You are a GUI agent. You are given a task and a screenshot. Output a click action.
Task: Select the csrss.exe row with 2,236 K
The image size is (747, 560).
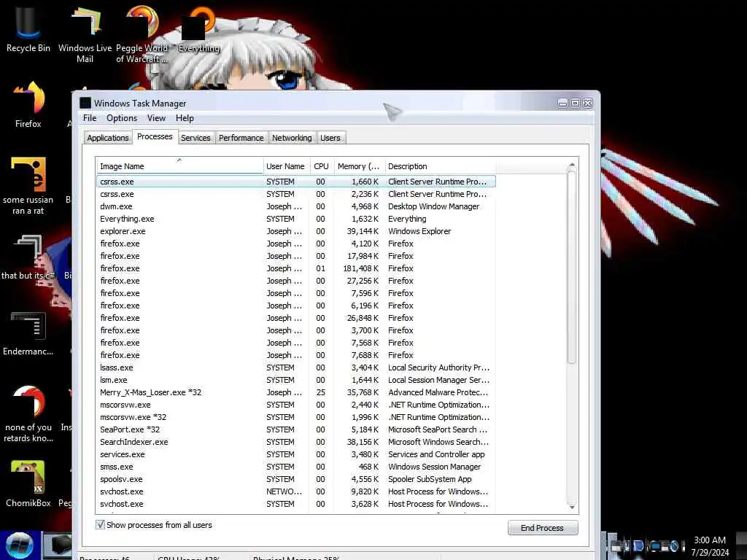point(296,194)
